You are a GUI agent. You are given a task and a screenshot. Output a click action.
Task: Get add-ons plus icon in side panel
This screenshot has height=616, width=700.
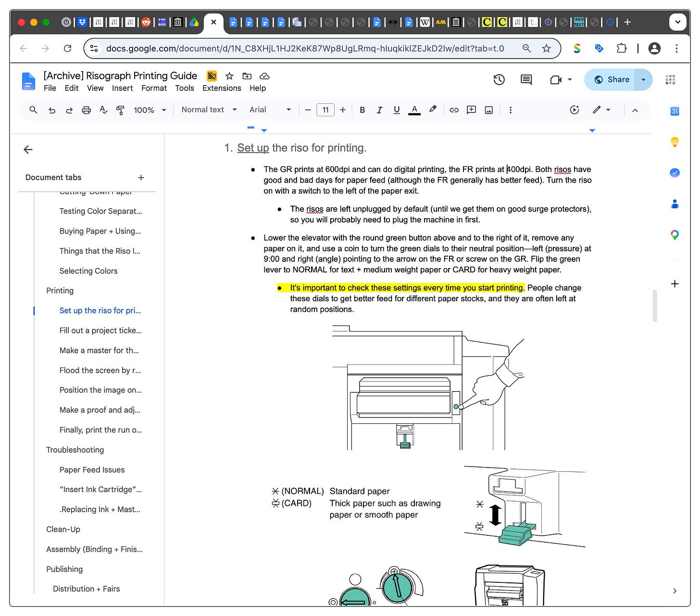click(675, 283)
